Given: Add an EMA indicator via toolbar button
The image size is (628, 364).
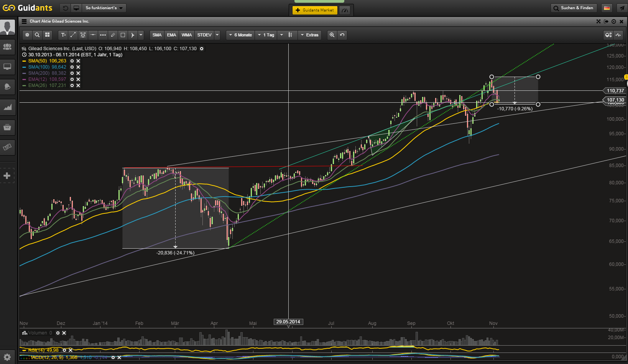Looking at the screenshot, I should pos(171,35).
